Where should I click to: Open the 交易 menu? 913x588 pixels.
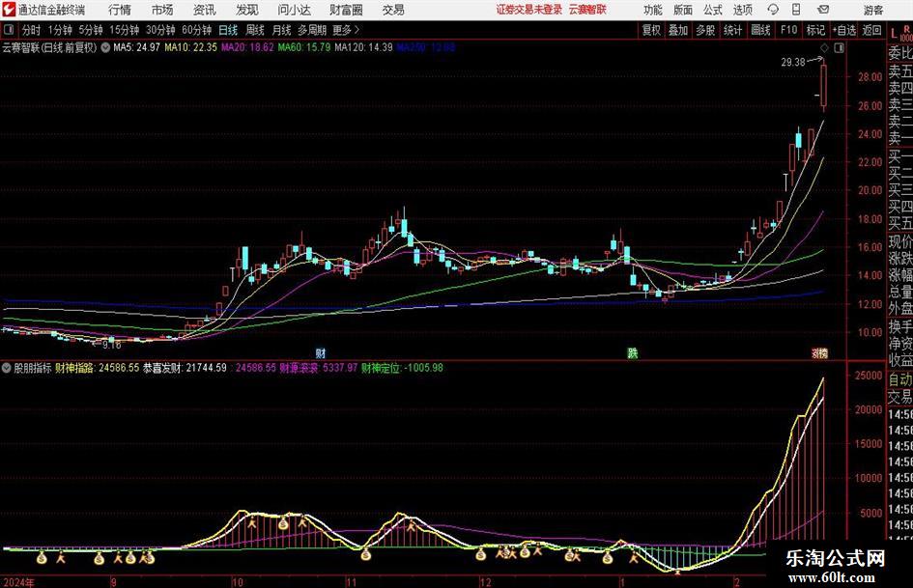coord(393,10)
